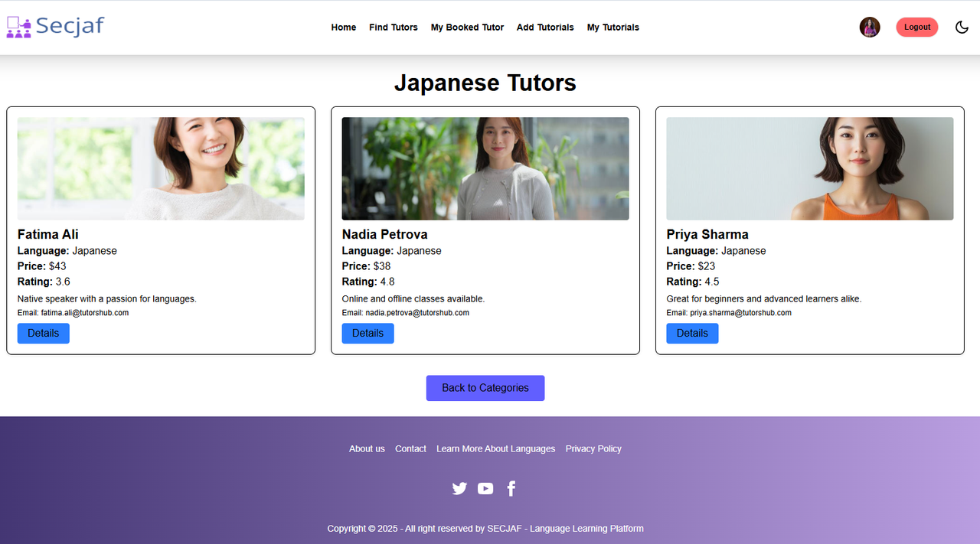View Details for Nadia Petrova
Image resolution: width=980 pixels, height=544 pixels.
(368, 334)
